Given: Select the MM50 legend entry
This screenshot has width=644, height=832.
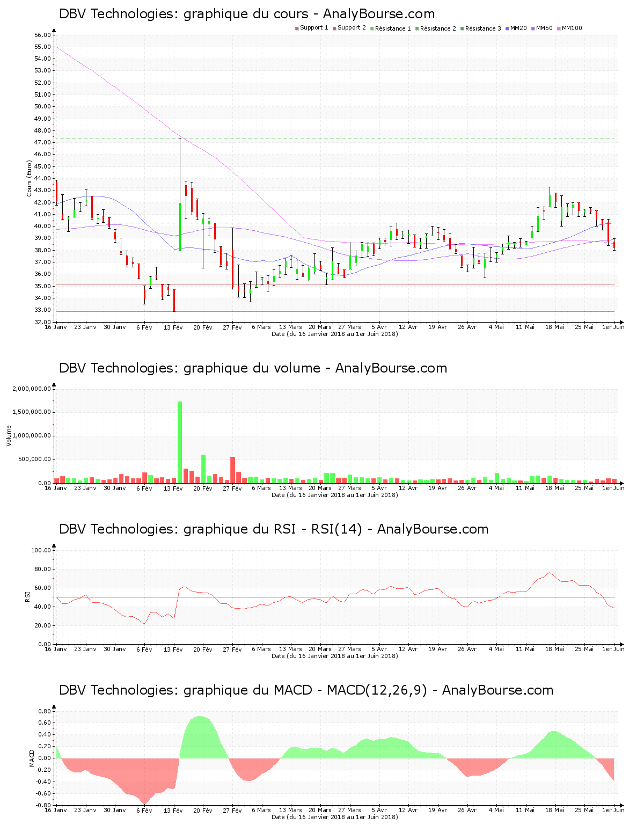Looking at the screenshot, I should [x=544, y=28].
